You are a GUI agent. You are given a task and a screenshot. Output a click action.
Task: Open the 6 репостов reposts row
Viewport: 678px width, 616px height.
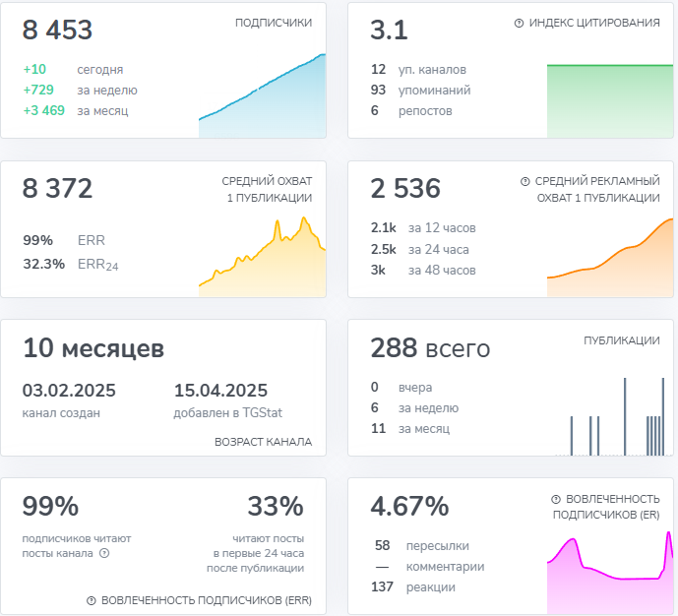click(411, 111)
